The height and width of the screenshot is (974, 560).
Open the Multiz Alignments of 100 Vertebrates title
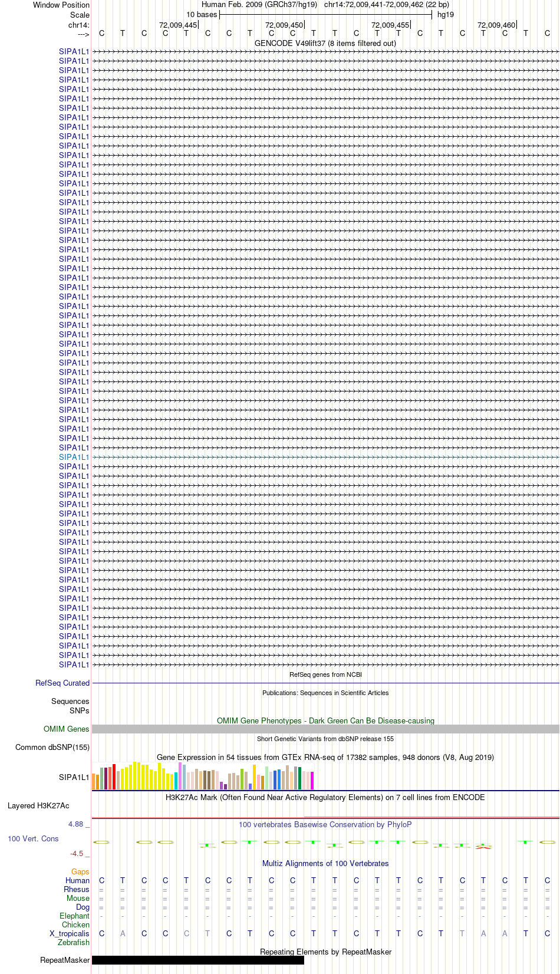325,863
